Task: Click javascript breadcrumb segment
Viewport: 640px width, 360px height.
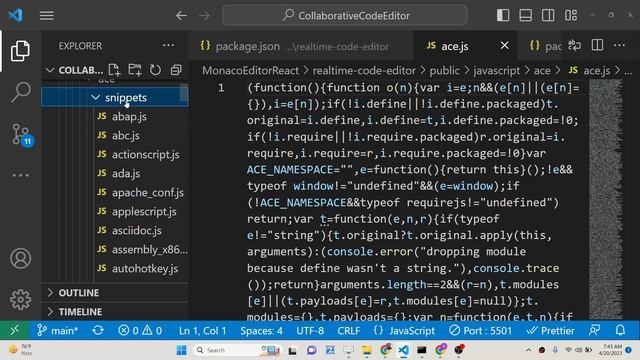Action: pos(496,71)
